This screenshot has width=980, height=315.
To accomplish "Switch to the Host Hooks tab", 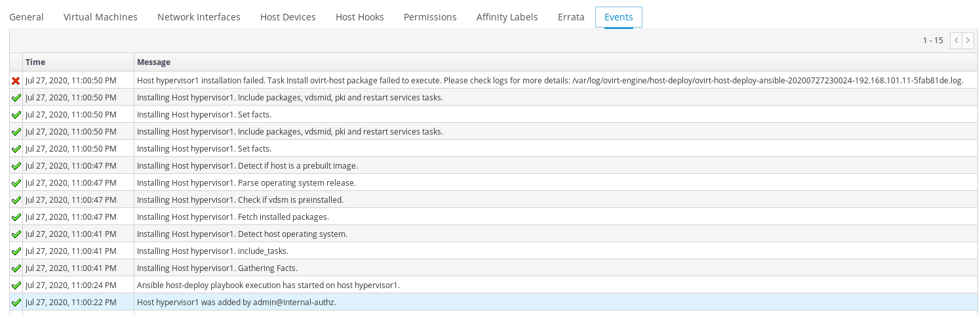I will (x=359, y=17).
